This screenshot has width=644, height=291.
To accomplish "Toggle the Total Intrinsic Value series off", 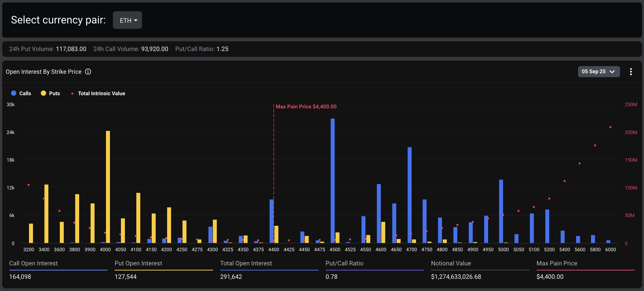I will [x=101, y=94].
